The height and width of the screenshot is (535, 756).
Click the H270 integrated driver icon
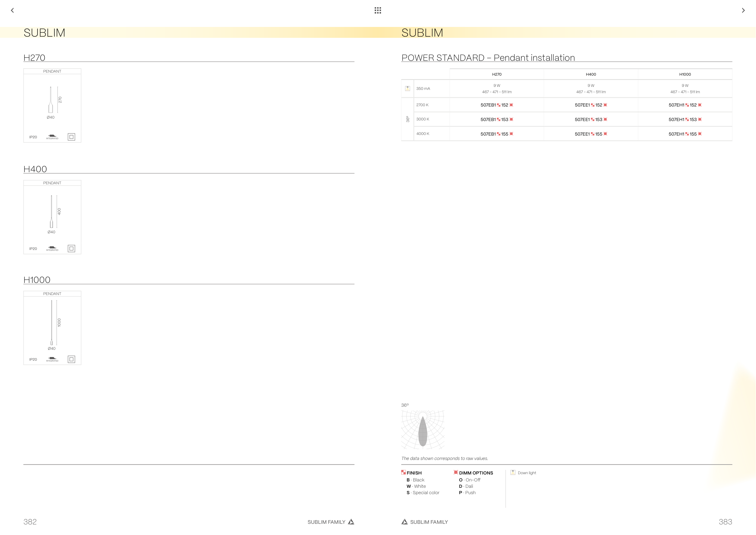(x=52, y=137)
